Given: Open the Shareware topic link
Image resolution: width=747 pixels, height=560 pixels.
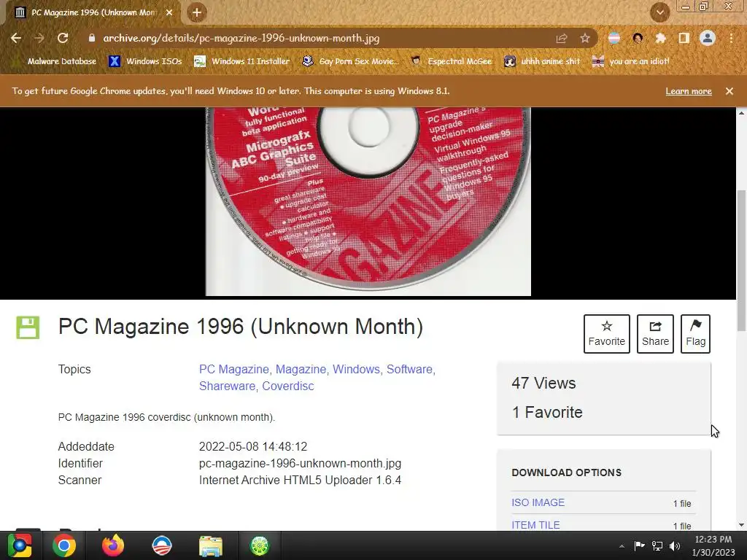Looking at the screenshot, I should 228,386.
